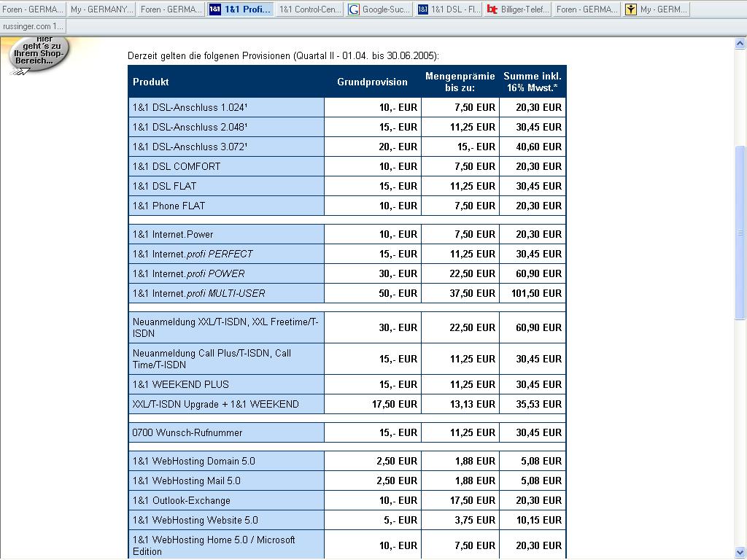Click the 'Derzeit gelten die folgenen Provisionen' sentence

[283, 55]
